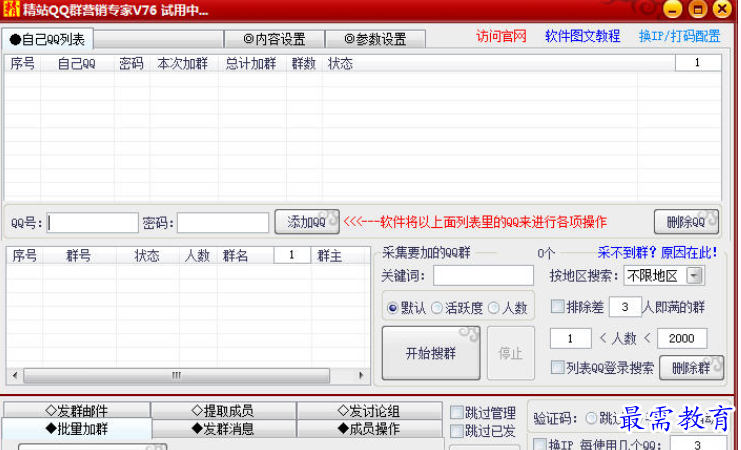This screenshot has width=741, height=450.
Task: Open the 成员操作 tab
Action: [369, 429]
